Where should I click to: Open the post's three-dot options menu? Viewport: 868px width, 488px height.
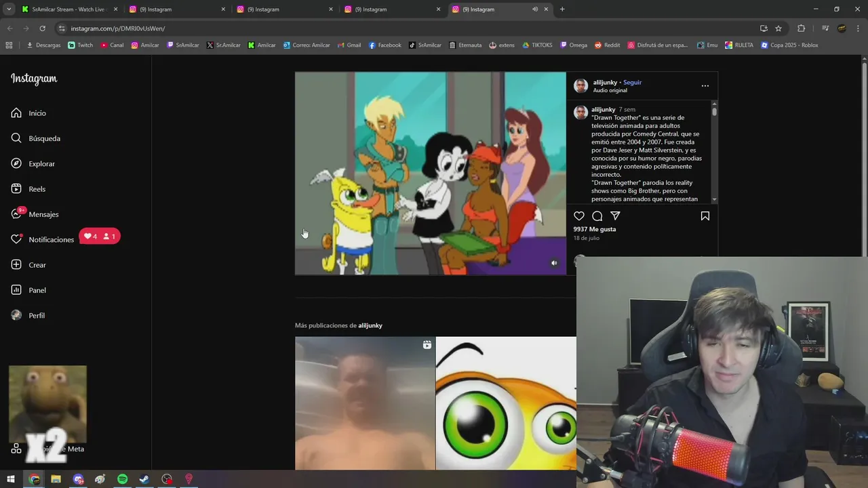[x=705, y=86]
